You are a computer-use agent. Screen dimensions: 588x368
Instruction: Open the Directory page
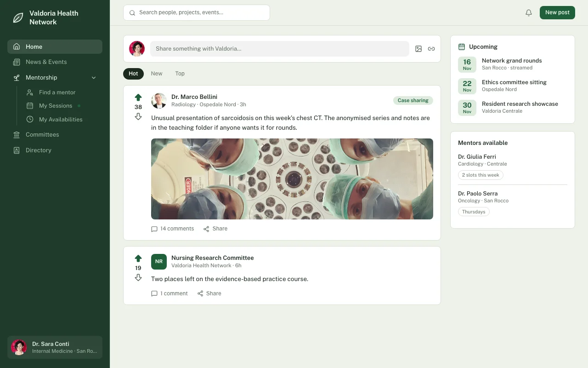(x=55, y=150)
